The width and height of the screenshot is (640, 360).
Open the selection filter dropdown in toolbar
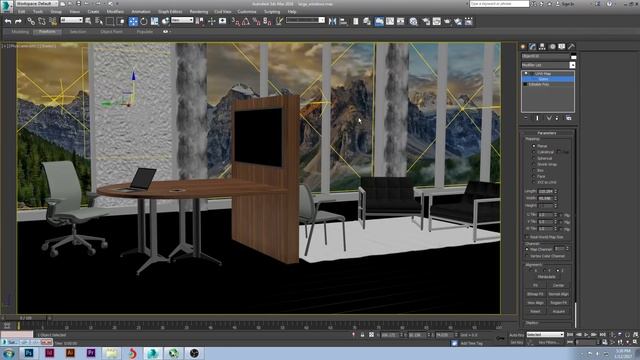point(71,20)
